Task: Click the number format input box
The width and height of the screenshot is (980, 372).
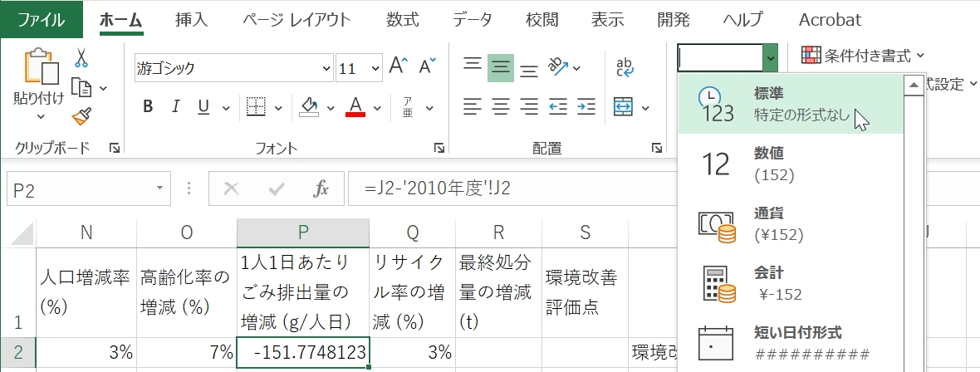Action: coord(720,58)
